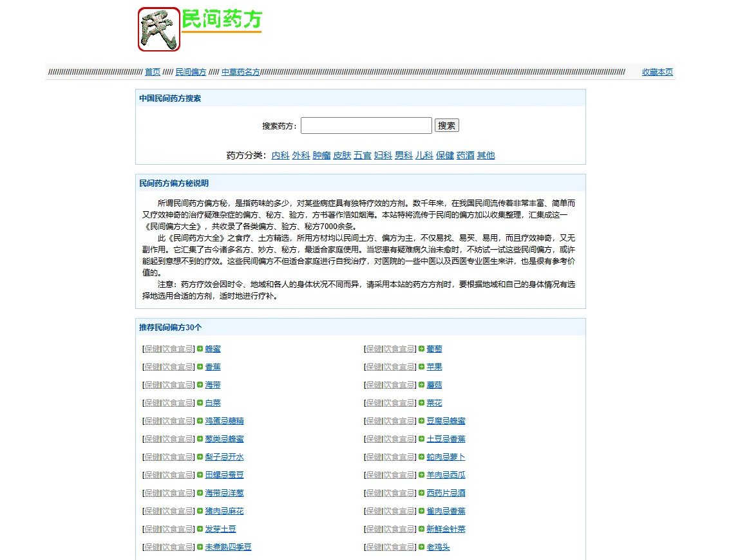Viewport: 749px width, 560px height.
Task: Choose the 药酒 category link
Action: point(465,155)
